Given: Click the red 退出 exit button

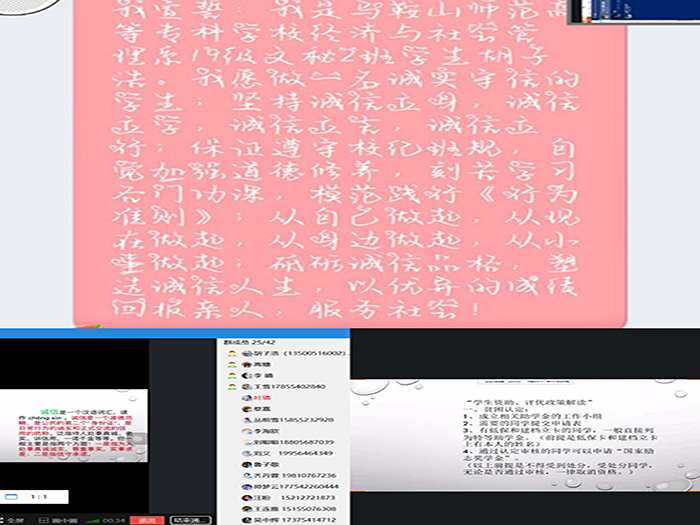Looking at the screenshot, I should (147, 519).
